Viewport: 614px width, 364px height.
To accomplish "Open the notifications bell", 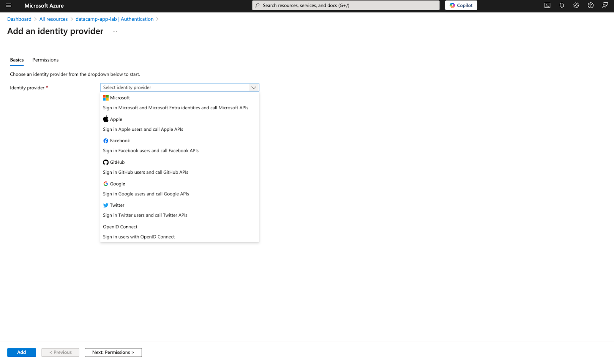I will pos(562,5).
